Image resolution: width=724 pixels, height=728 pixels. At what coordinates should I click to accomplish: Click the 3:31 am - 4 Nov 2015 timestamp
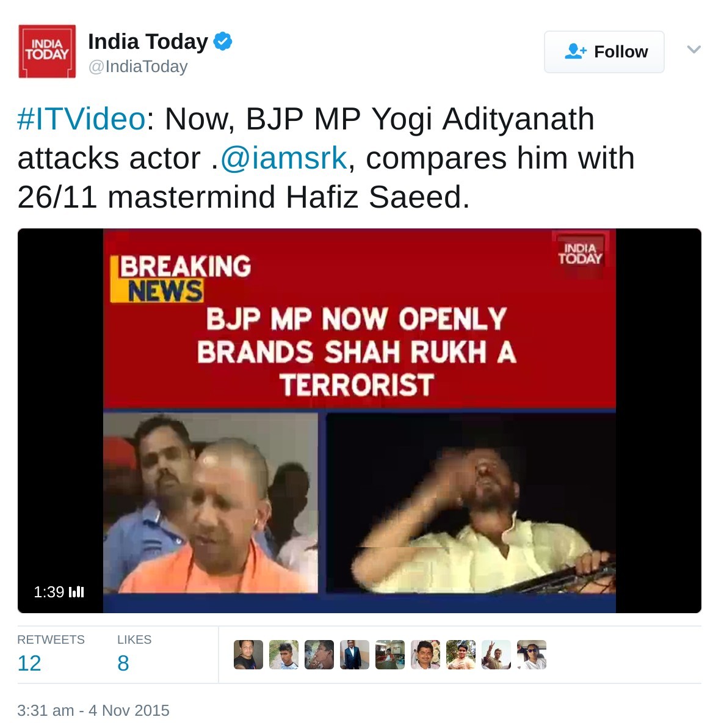[x=93, y=710]
